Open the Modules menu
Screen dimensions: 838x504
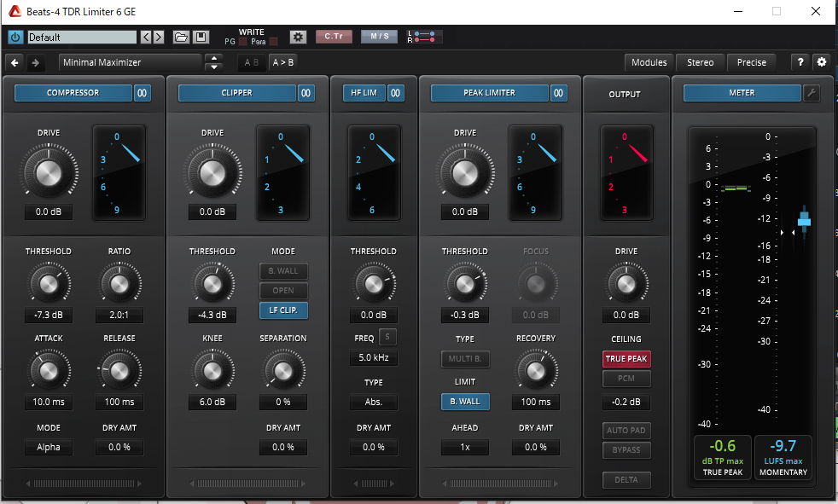pos(649,62)
